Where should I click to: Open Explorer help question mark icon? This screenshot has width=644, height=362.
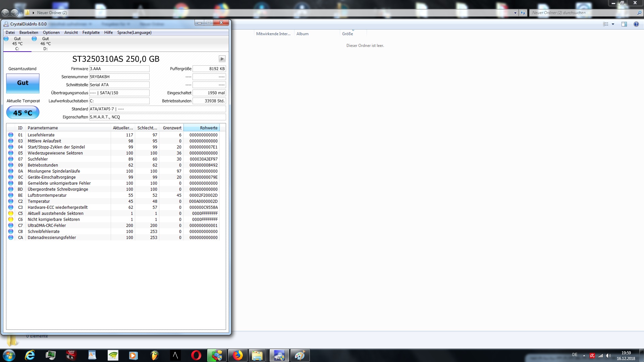coord(636,24)
